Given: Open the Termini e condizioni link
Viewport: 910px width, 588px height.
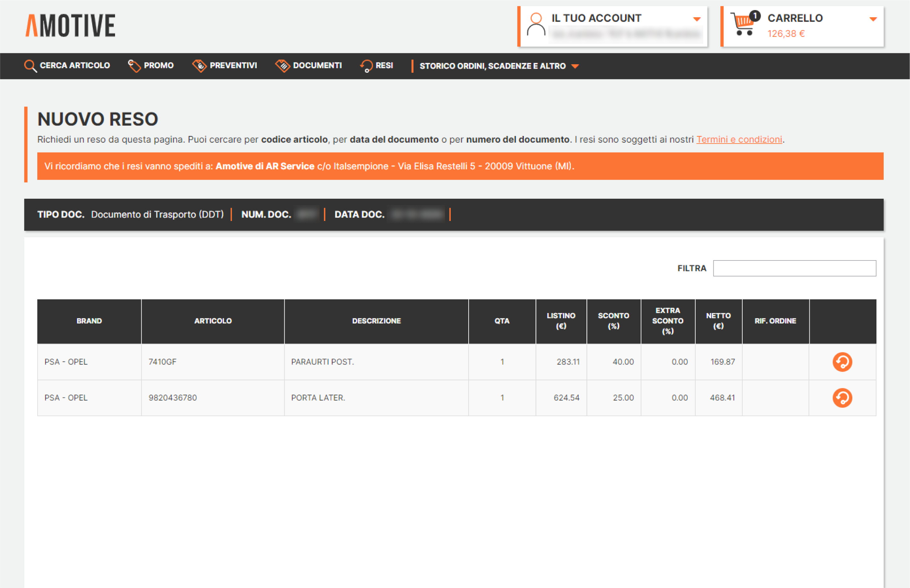Looking at the screenshot, I should [x=739, y=139].
